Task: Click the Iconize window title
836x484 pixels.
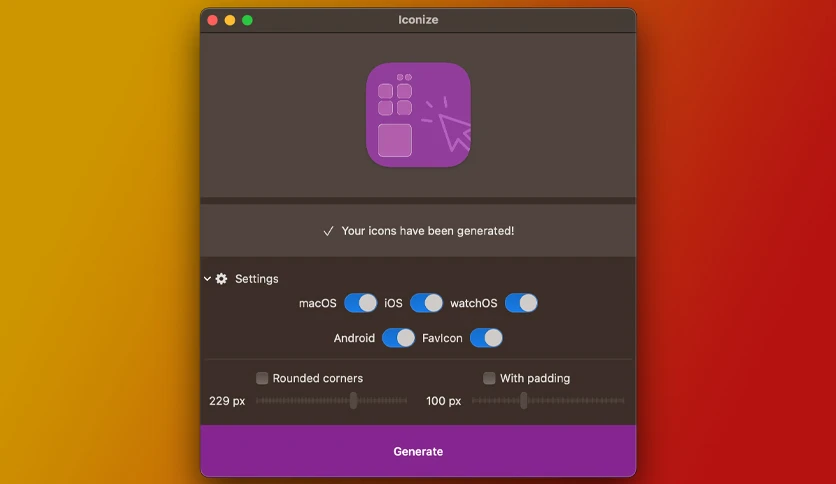Action: pyautogui.click(x=418, y=20)
